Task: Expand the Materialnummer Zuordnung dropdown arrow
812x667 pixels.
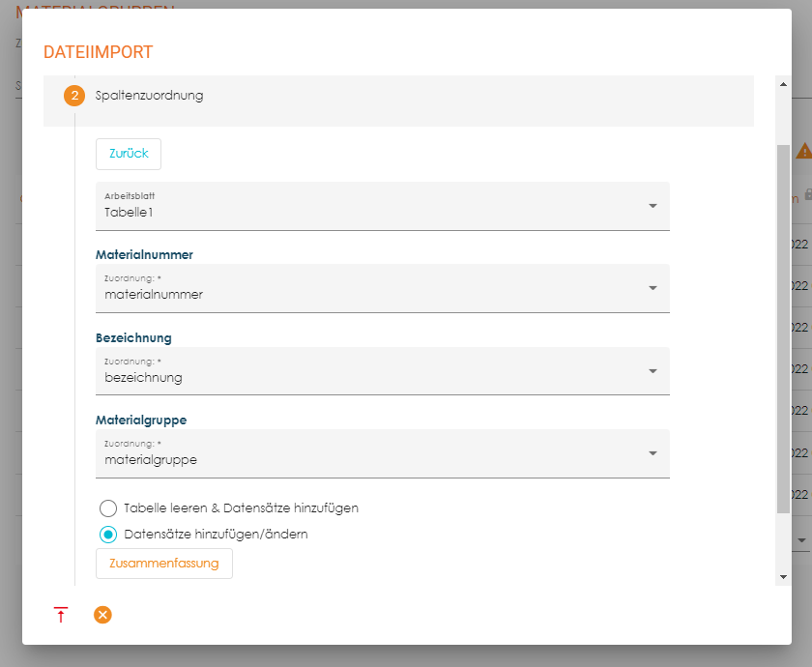Action: (x=652, y=288)
